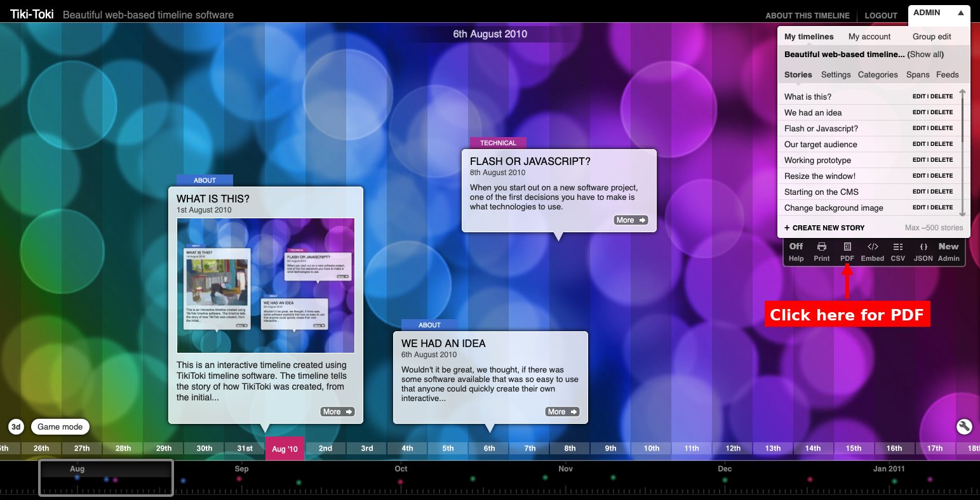Click More on Flash or Javascript card
The height and width of the screenshot is (500, 980).
(x=631, y=220)
